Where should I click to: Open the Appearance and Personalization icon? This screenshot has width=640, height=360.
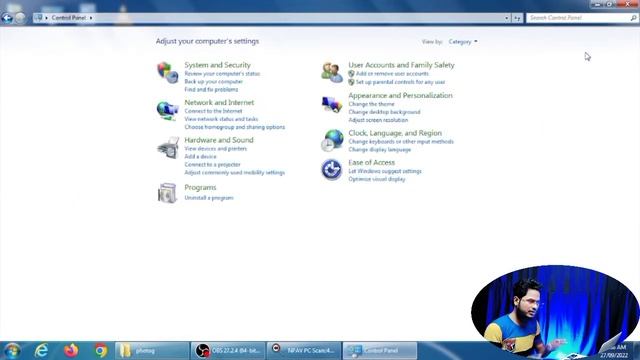click(x=332, y=104)
